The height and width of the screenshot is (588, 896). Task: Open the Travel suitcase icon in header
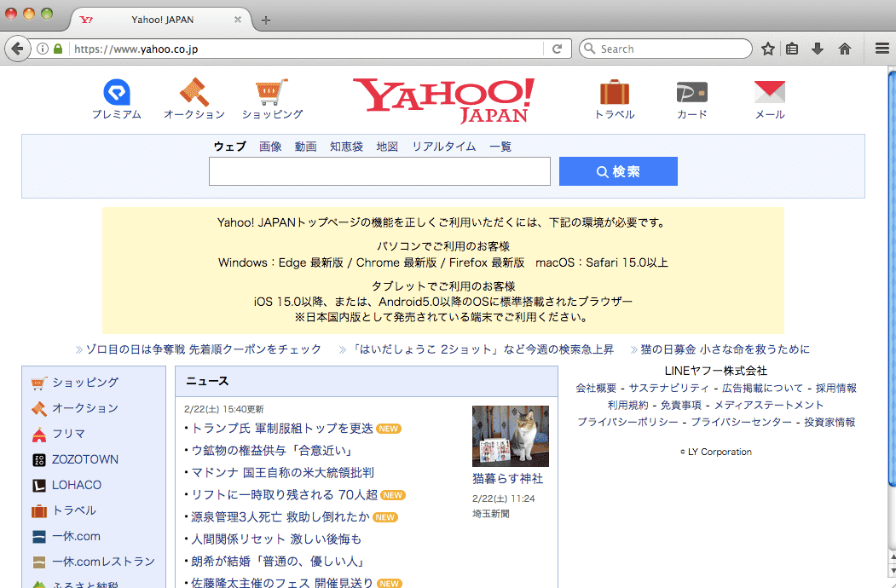(x=615, y=92)
